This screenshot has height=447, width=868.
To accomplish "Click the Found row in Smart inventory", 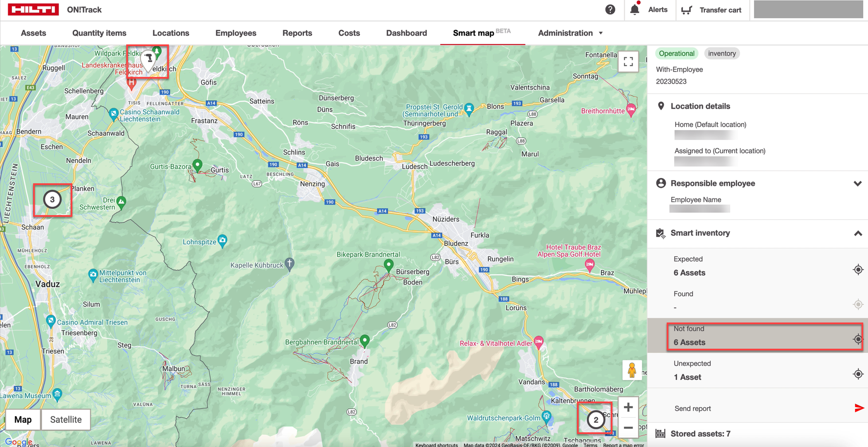I will pyautogui.click(x=758, y=301).
